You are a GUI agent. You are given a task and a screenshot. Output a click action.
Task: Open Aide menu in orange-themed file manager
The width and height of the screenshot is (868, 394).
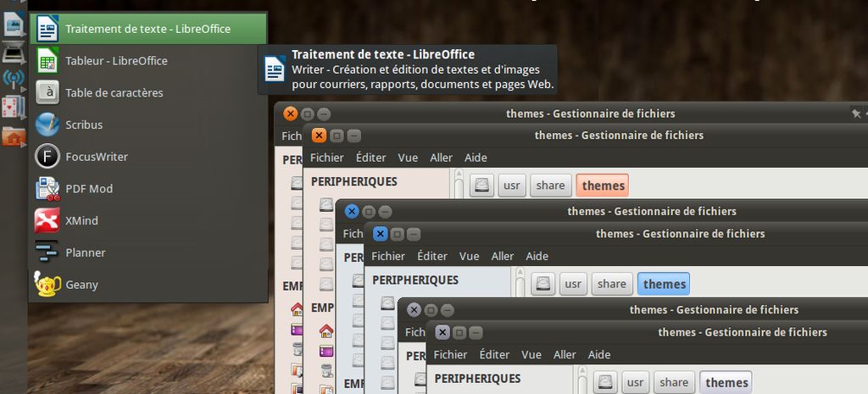(x=476, y=158)
